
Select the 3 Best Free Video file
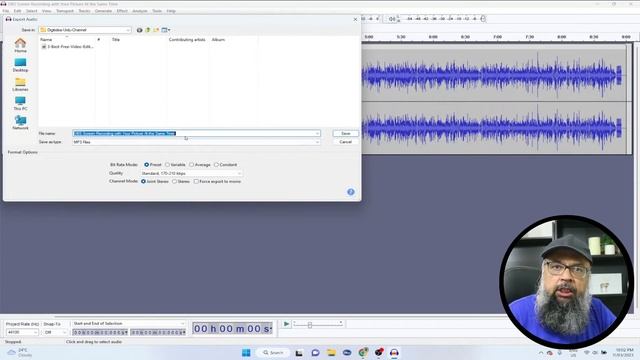(67, 47)
